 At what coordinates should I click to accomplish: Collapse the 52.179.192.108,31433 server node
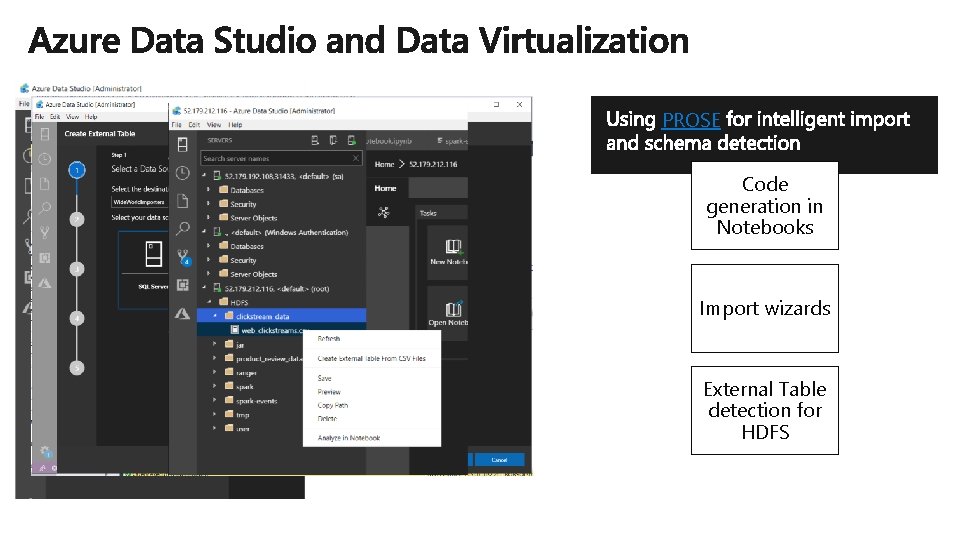point(204,176)
